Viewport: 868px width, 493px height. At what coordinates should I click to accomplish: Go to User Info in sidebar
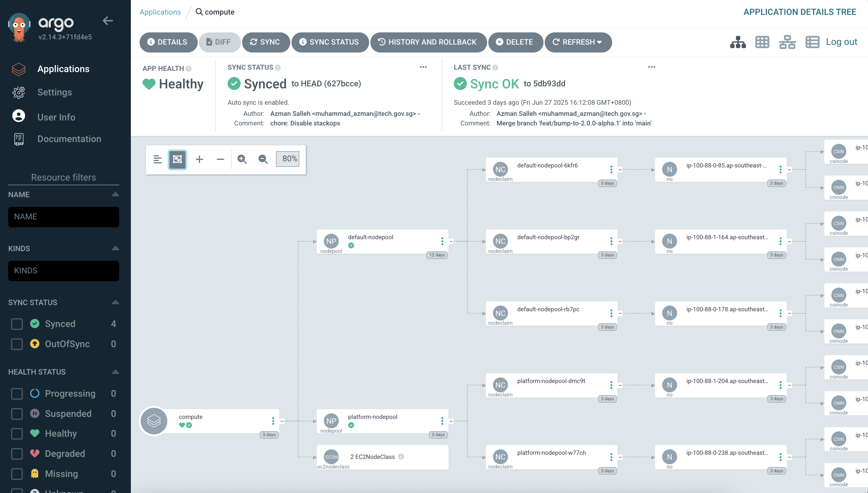coord(56,117)
